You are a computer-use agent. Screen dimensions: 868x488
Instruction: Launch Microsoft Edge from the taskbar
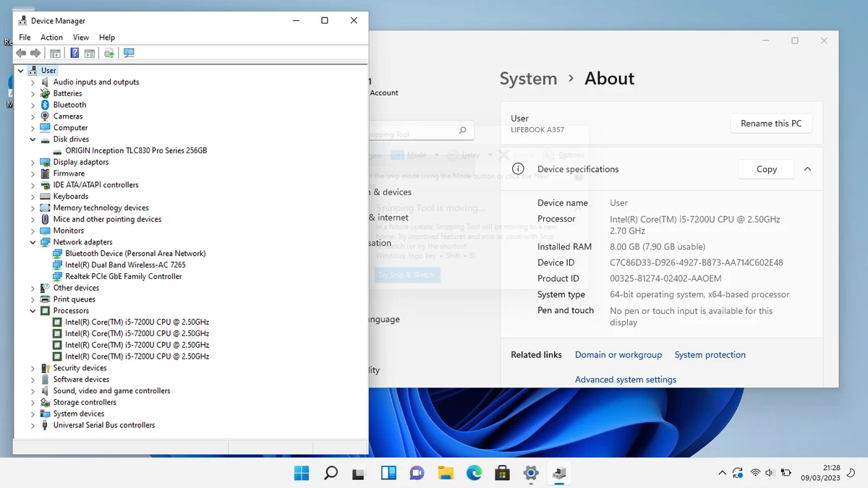(474, 474)
